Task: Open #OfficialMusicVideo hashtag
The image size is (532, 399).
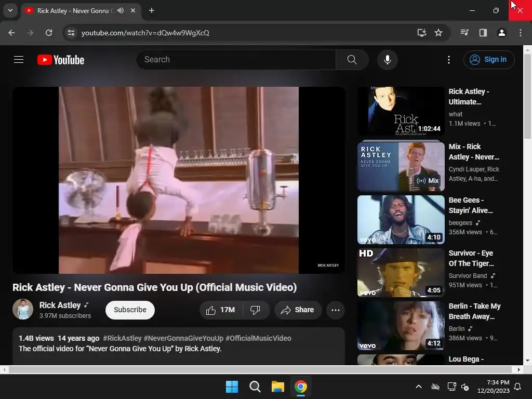Action: (258, 338)
